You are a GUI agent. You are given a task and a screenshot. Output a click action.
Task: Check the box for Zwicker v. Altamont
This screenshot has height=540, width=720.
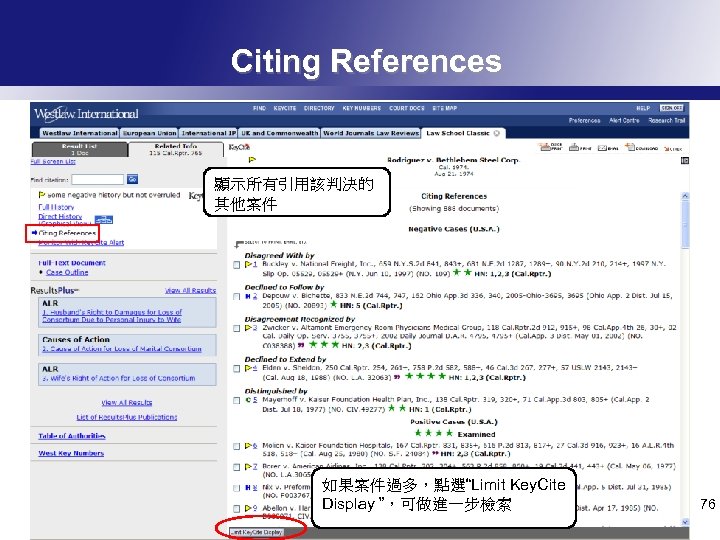(x=236, y=328)
